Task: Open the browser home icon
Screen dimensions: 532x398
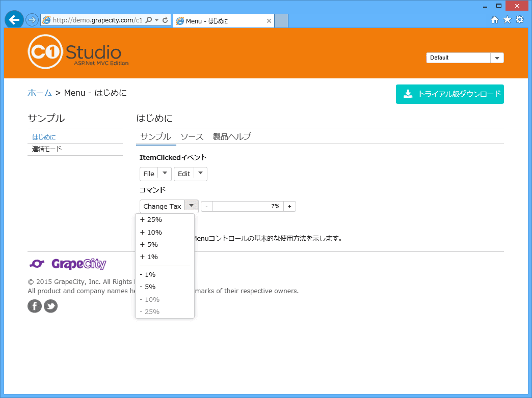Action: pyautogui.click(x=495, y=20)
